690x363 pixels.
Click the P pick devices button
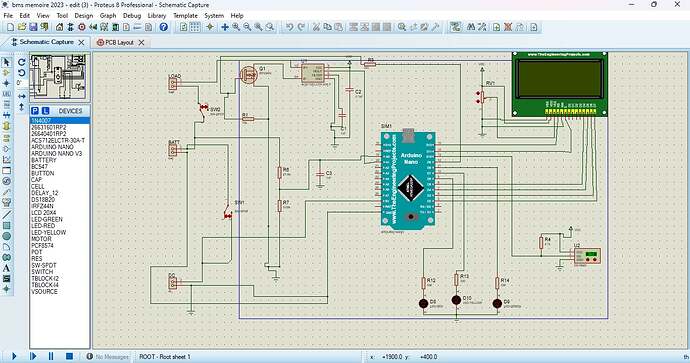[x=35, y=111]
